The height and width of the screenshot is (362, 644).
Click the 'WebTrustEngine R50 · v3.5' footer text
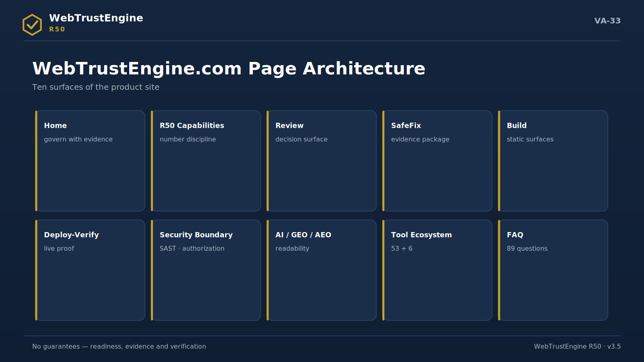click(577, 346)
